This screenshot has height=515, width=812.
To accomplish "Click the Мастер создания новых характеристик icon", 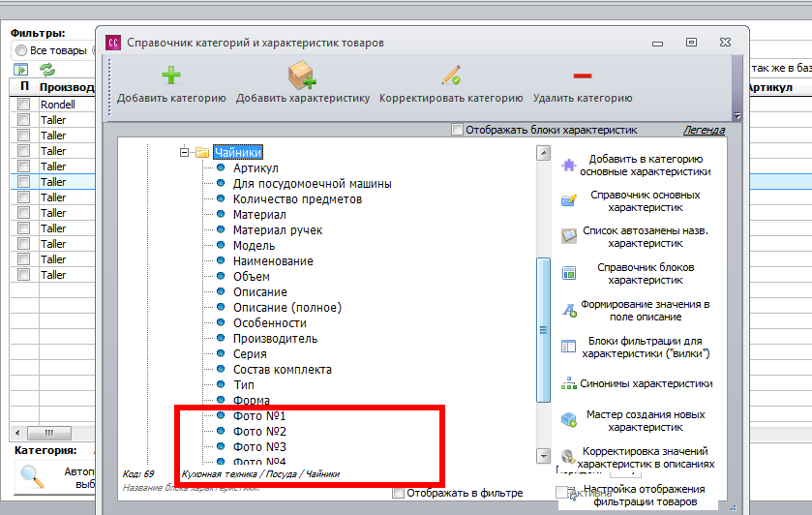I will click(x=569, y=420).
